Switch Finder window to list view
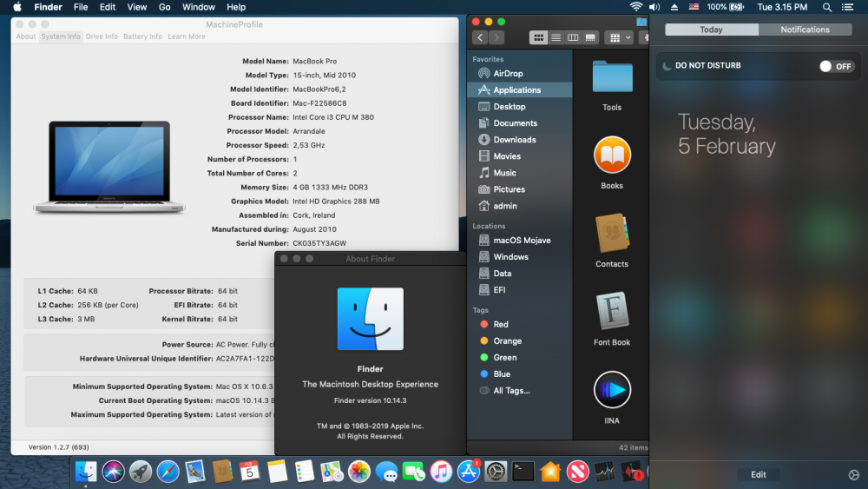 (556, 37)
